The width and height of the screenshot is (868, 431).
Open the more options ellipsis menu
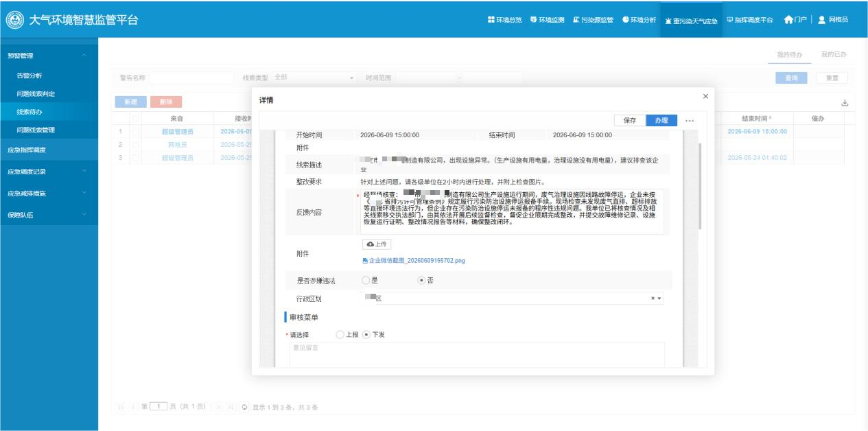[690, 121]
